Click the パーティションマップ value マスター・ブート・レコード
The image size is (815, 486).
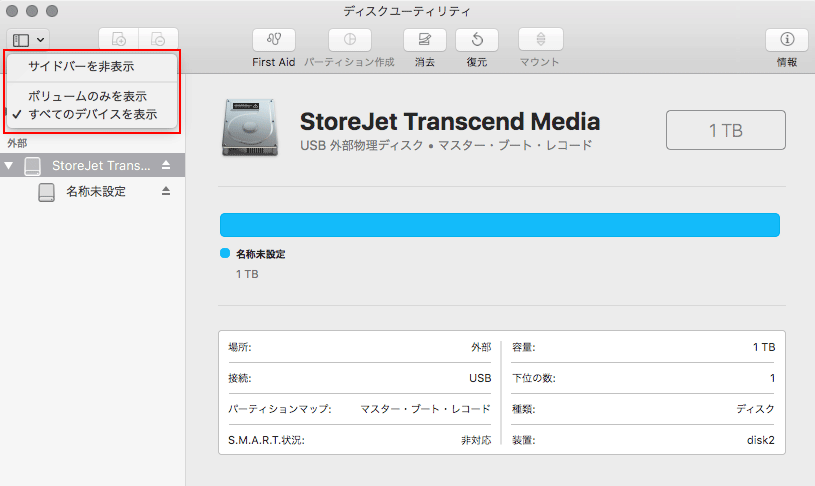(x=425, y=409)
